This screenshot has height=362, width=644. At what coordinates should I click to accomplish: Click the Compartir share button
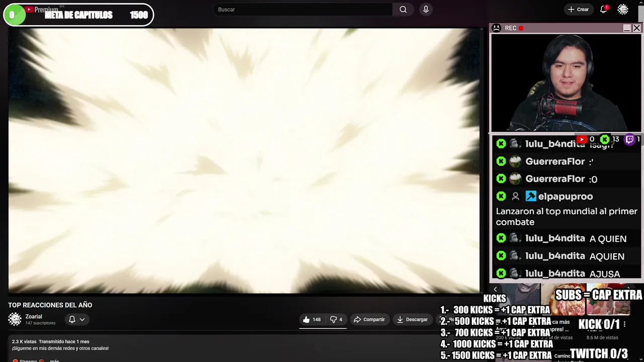click(x=369, y=319)
